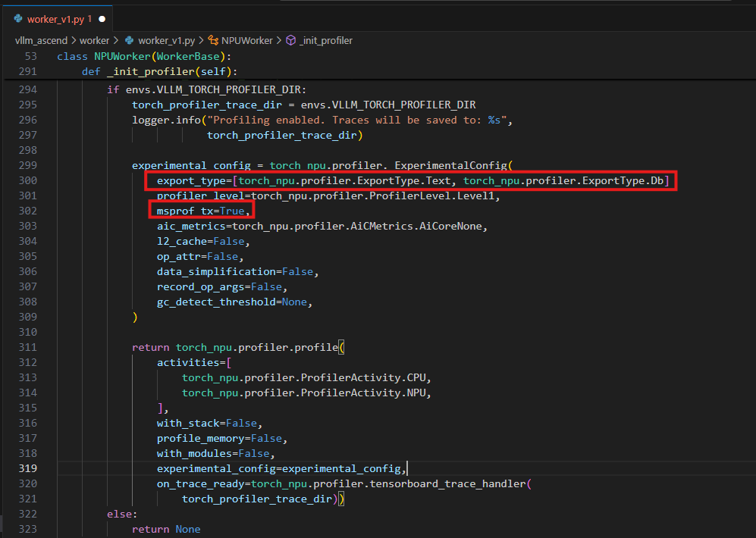The width and height of the screenshot is (756, 538).
Task: Click the 'with_modules=False' line
Action: tap(215, 454)
